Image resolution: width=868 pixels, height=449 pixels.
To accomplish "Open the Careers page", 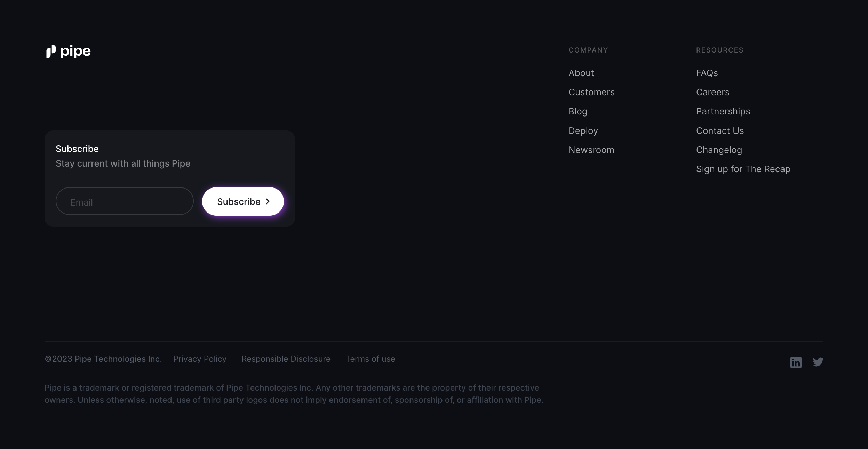I will coord(712,92).
